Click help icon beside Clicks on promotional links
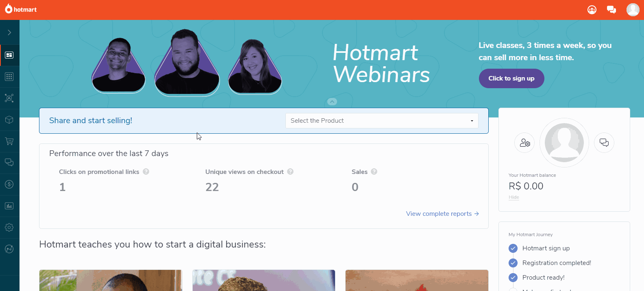This screenshot has height=291, width=644. pos(146,172)
